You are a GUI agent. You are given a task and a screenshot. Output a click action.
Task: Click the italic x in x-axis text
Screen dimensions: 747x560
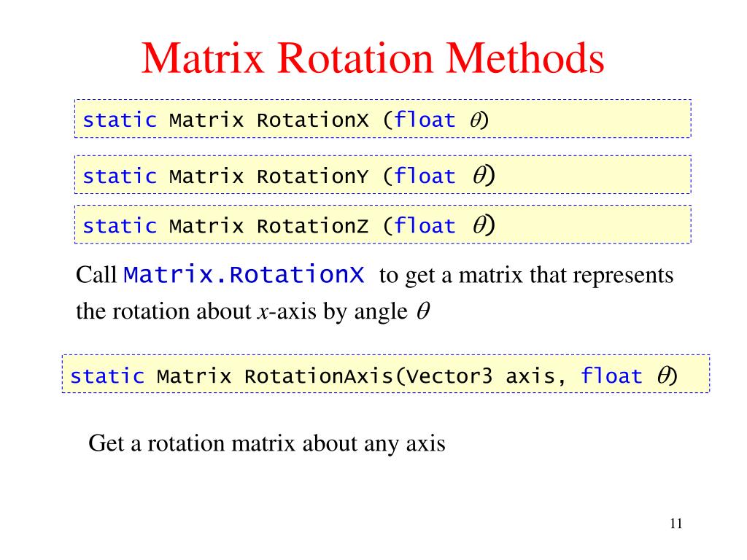click(263, 312)
